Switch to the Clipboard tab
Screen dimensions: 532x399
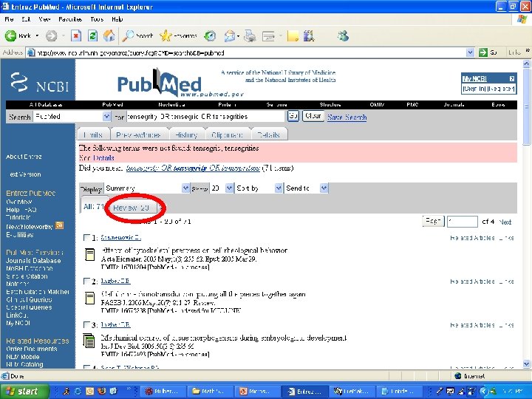coord(227,134)
